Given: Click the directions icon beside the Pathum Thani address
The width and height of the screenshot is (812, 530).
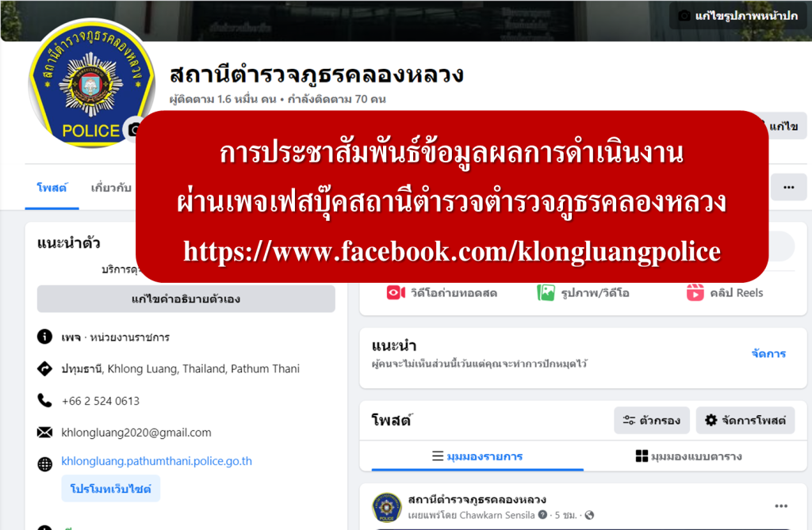Looking at the screenshot, I should click(45, 368).
